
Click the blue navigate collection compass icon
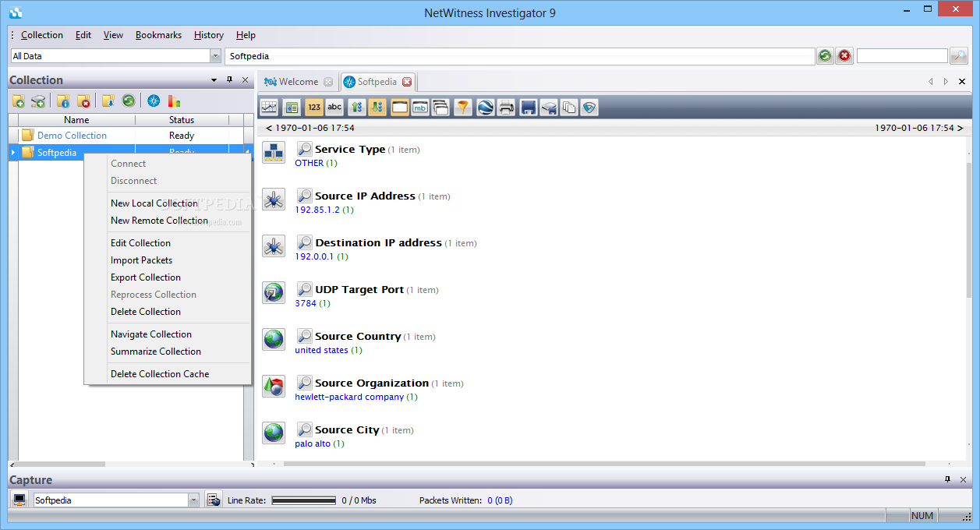(x=154, y=101)
